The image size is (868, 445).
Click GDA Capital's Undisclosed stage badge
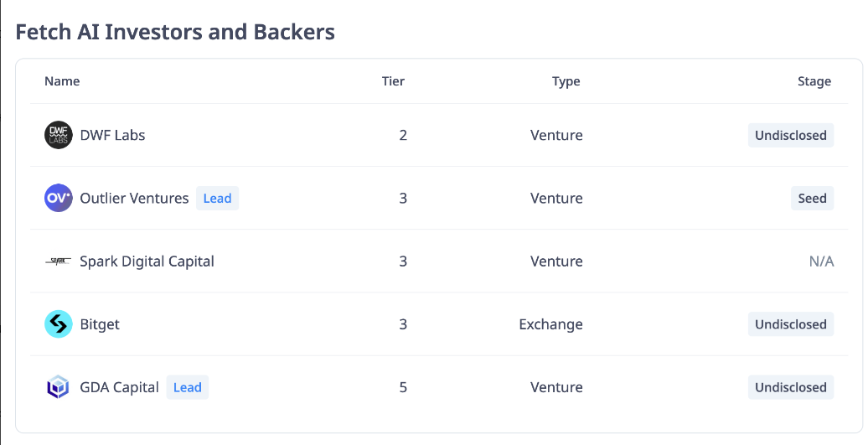pyautogui.click(x=791, y=387)
